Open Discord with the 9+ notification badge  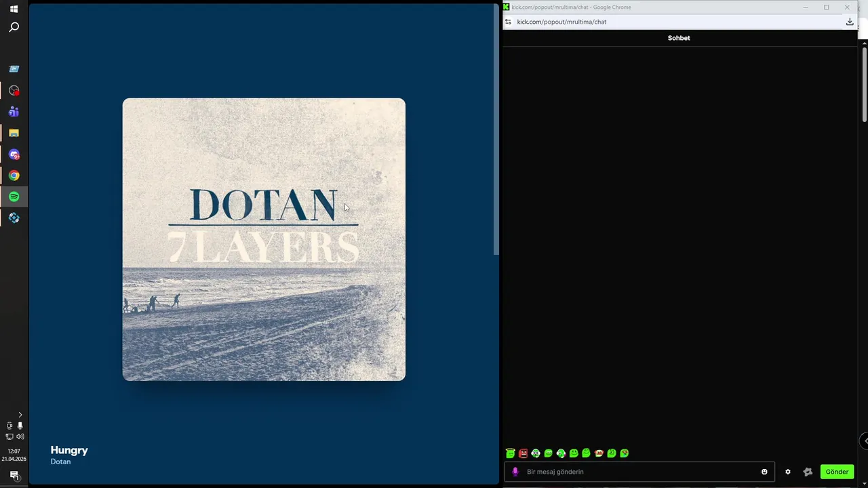pyautogui.click(x=14, y=155)
